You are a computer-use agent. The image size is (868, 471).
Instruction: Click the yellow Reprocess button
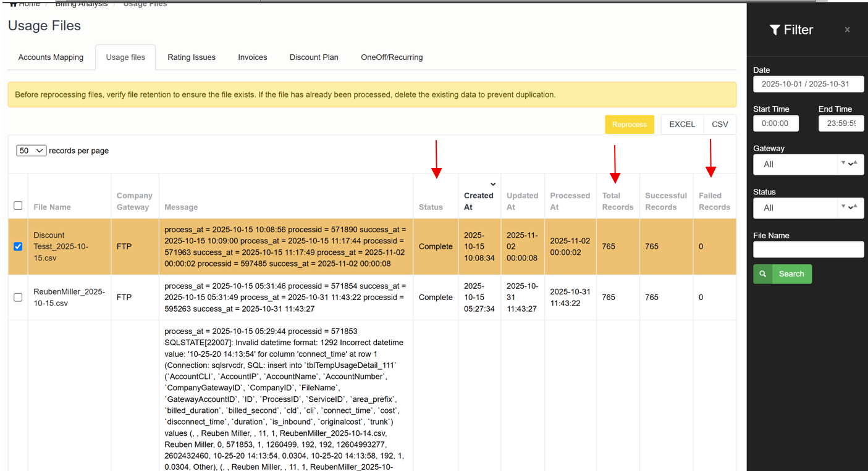pos(629,124)
